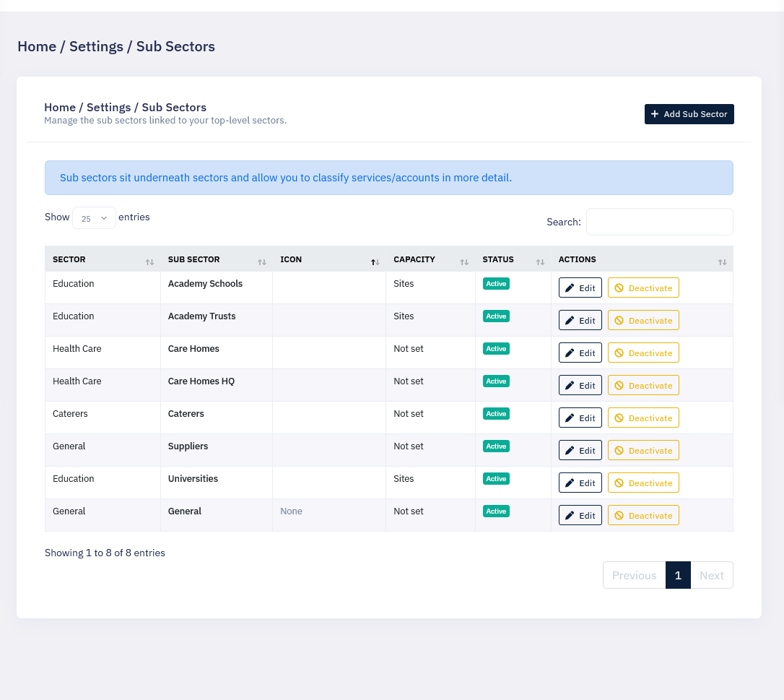784x700 pixels.
Task: Click Not set capacity for Suppliers
Action: (409, 446)
